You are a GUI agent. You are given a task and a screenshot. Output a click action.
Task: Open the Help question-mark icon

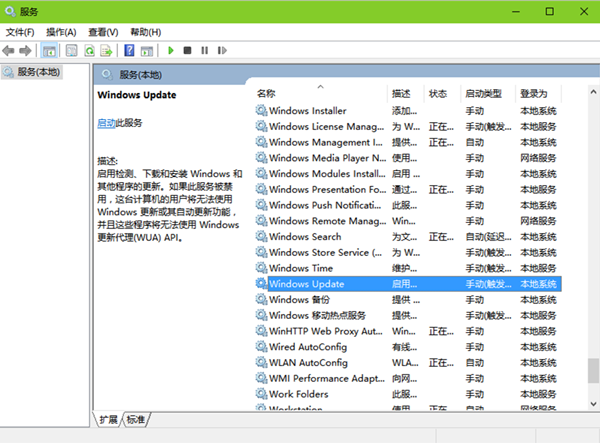point(129,50)
